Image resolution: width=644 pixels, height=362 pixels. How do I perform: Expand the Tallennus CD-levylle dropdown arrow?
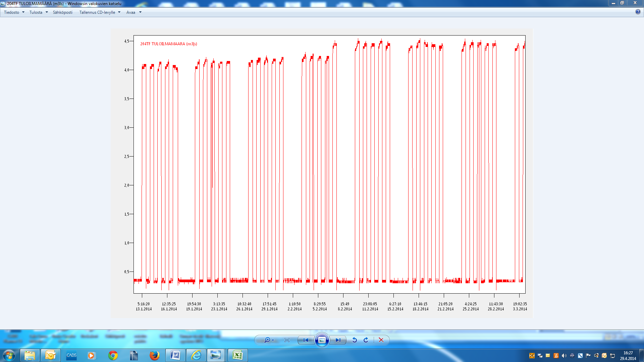(119, 12)
